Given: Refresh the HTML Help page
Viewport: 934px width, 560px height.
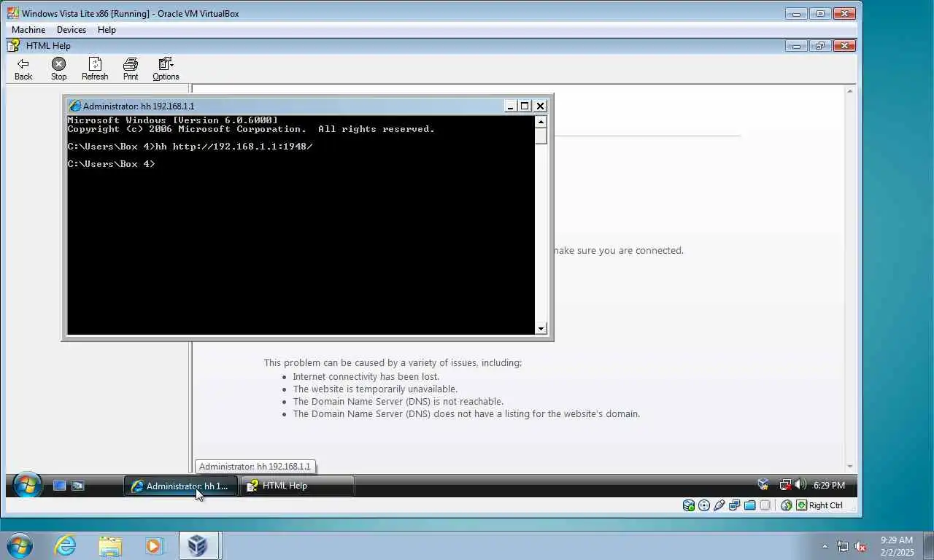Looking at the screenshot, I should [95, 69].
